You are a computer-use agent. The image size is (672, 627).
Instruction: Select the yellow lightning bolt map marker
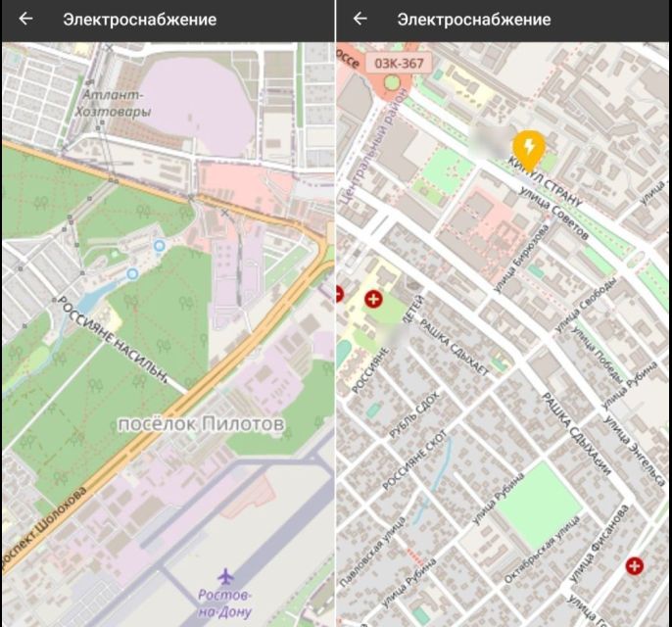529,148
